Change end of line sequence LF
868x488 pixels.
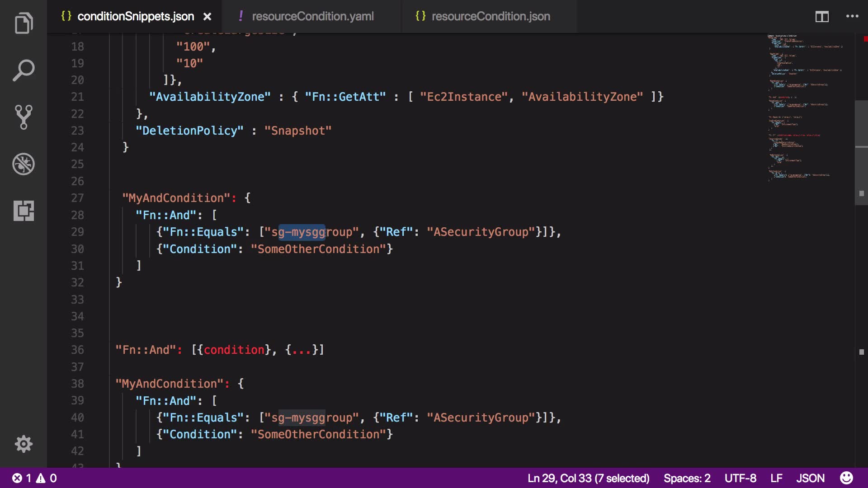pos(776,478)
